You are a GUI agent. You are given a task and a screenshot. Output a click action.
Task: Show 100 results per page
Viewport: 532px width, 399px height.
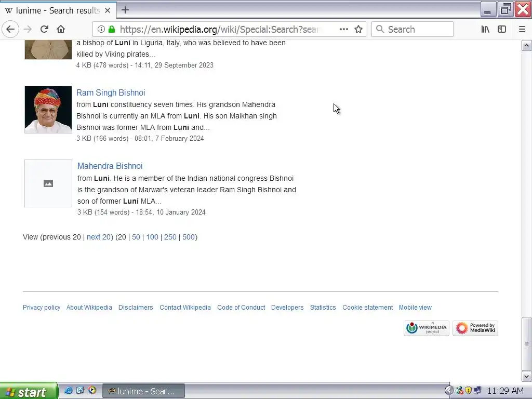click(x=152, y=237)
